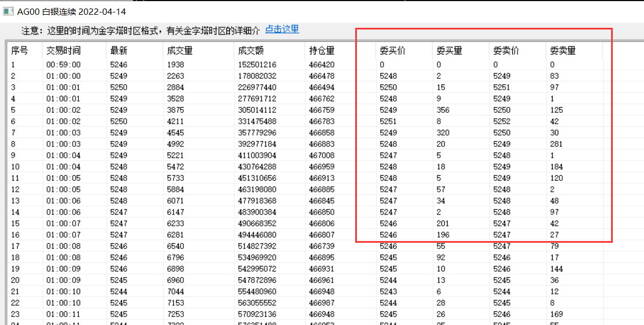Select the row with time 01:00:00
The height and width of the screenshot is (325, 644).
306,76
